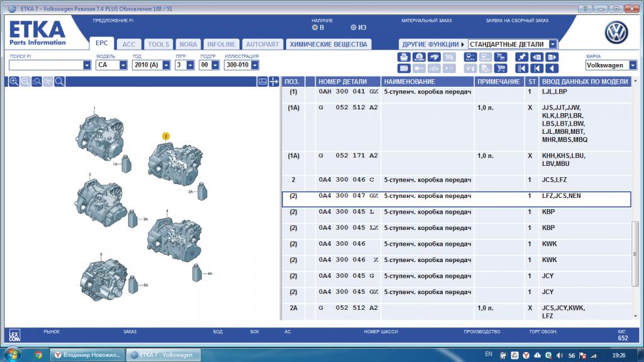Click the shopping cart order icon
This screenshot has width=644, height=362.
pos(501,69)
